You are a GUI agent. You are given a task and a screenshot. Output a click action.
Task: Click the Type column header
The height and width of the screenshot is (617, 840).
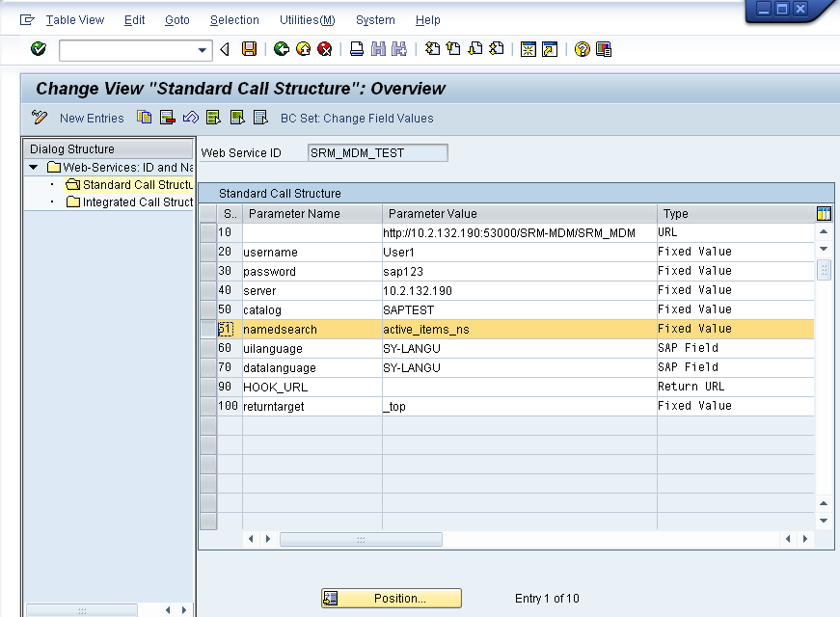(x=736, y=214)
